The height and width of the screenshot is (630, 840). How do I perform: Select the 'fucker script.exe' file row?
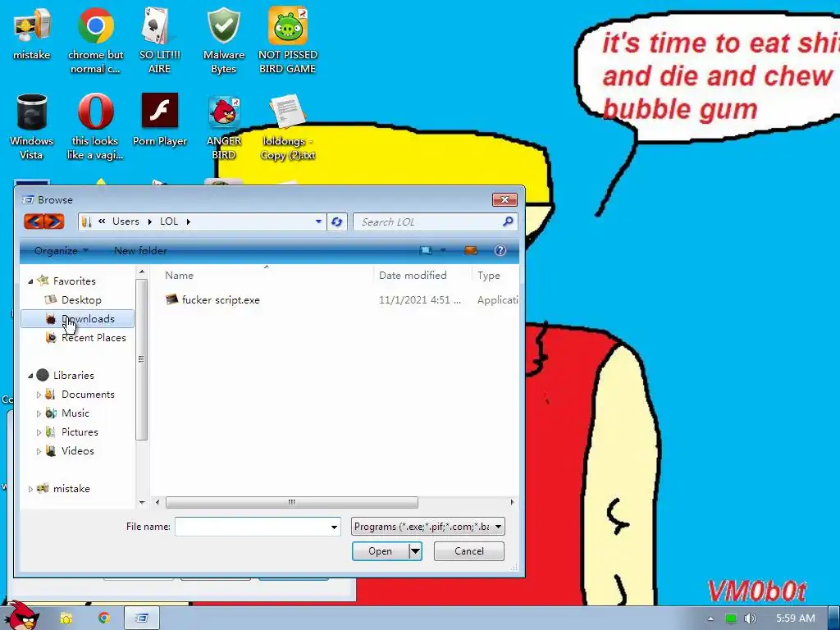[x=340, y=300]
